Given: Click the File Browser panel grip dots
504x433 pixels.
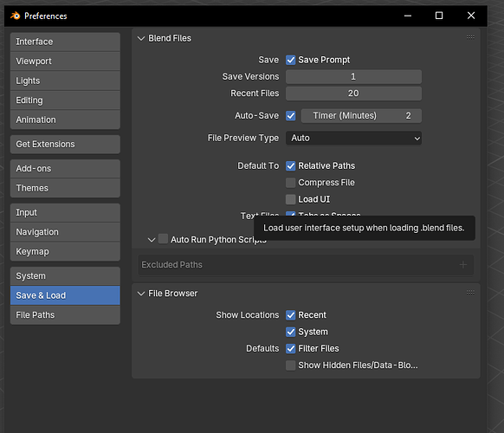Looking at the screenshot, I should [x=470, y=293].
